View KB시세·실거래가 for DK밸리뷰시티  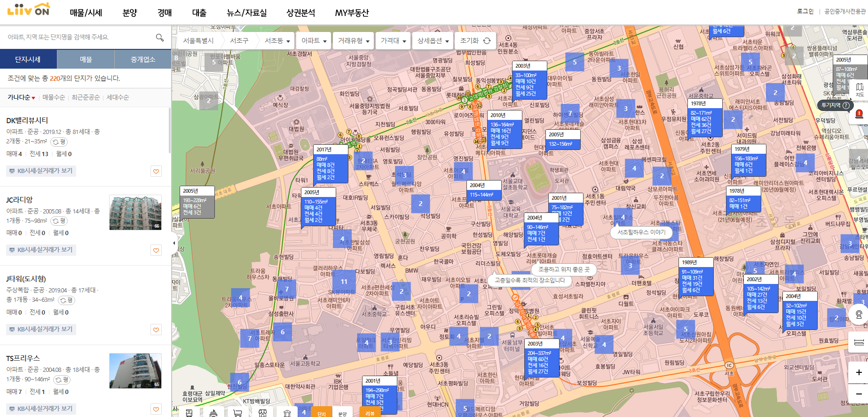point(41,171)
